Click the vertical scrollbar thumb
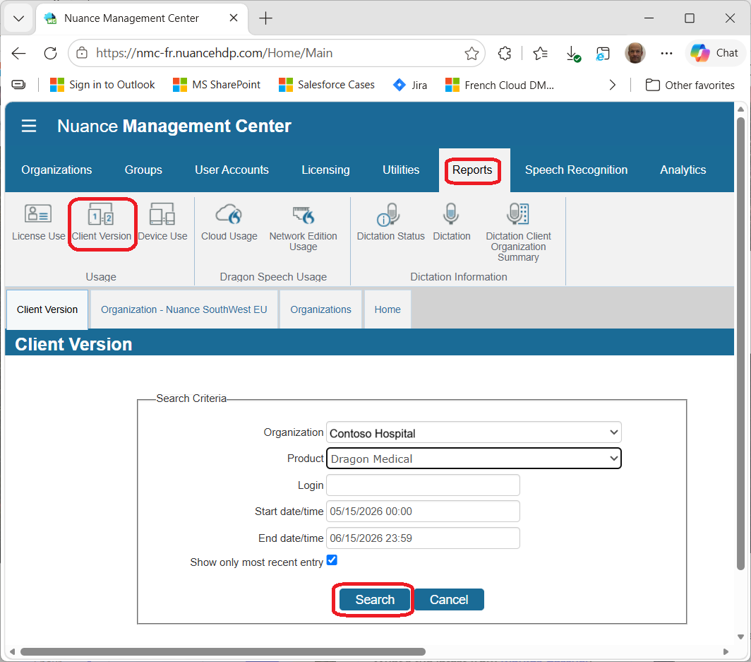 [x=740, y=343]
